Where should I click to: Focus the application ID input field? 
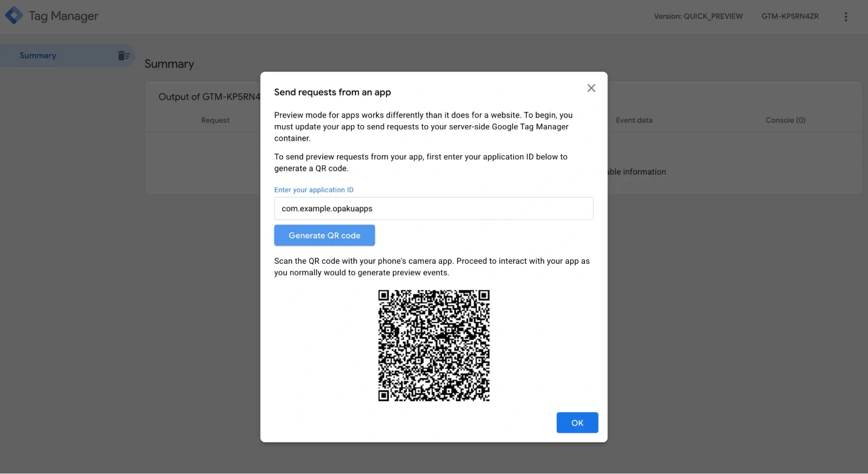433,209
